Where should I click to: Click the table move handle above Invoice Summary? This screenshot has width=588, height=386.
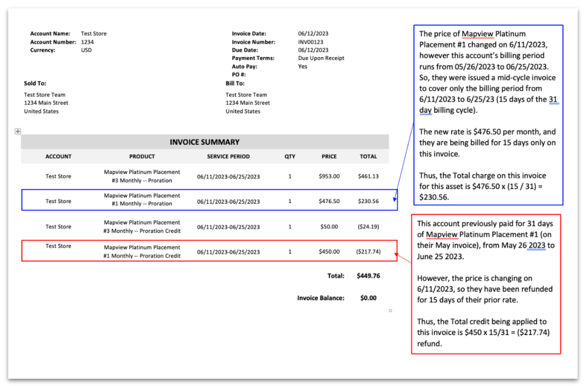(x=18, y=131)
